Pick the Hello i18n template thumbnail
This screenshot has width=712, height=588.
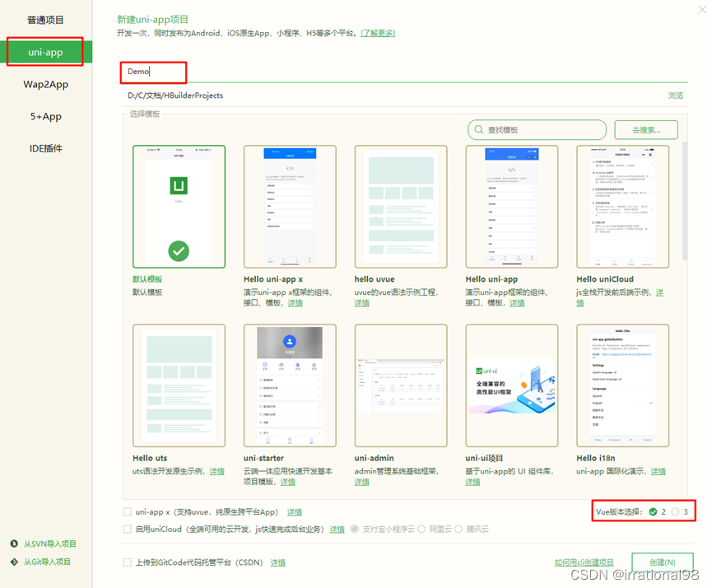[622, 385]
